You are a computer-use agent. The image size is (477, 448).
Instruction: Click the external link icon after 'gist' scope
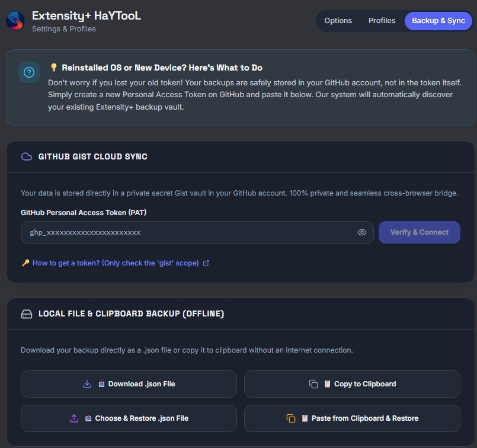tap(206, 263)
